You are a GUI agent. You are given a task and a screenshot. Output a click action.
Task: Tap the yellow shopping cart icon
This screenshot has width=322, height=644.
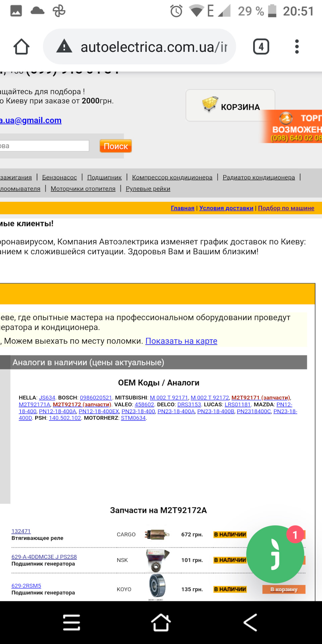(x=210, y=104)
